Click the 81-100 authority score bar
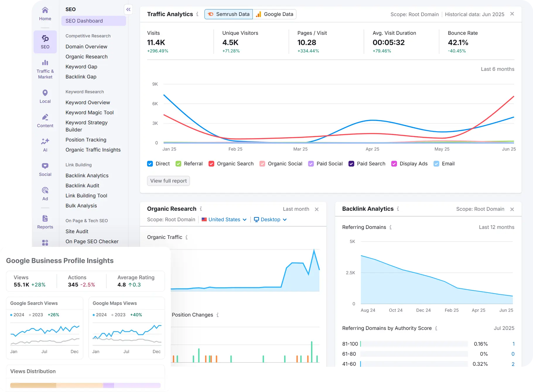This screenshot has height=392, width=533. (x=414, y=344)
